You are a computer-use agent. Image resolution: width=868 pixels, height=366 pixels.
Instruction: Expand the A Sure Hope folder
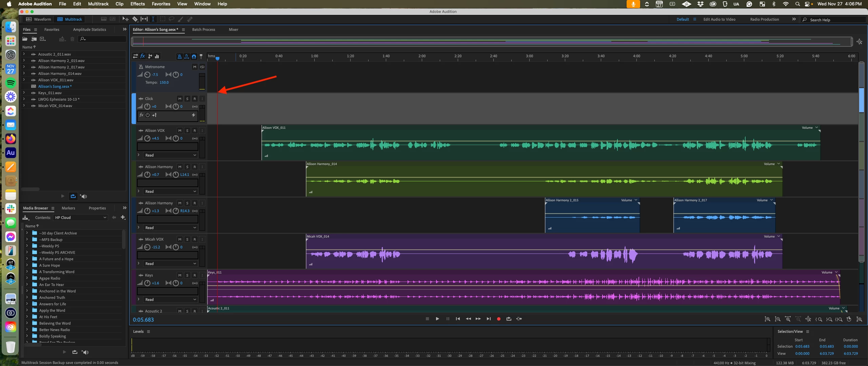[x=27, y=265]
